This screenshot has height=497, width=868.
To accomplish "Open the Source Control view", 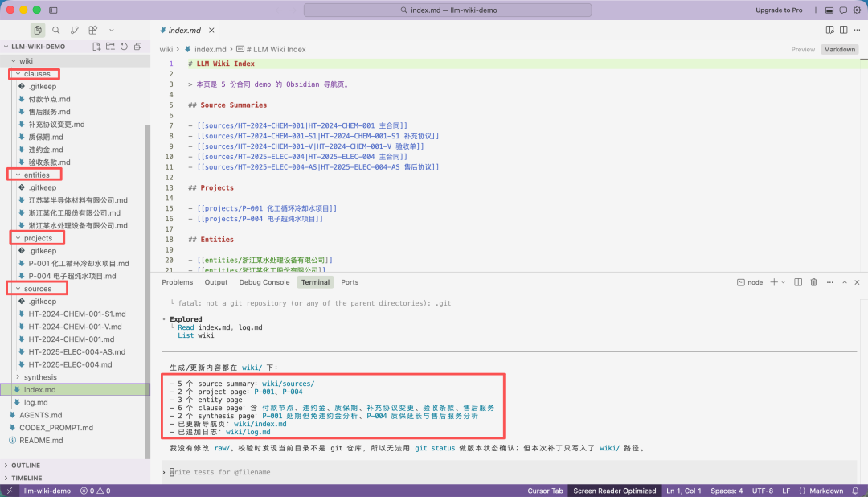I will click(x=75, y=30).
